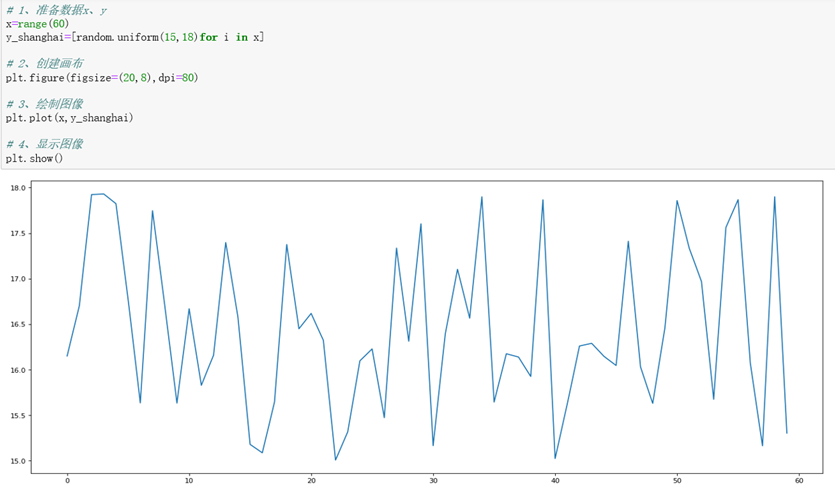
Task: Click x-axis tick label 50
Action: click(677, 480)
